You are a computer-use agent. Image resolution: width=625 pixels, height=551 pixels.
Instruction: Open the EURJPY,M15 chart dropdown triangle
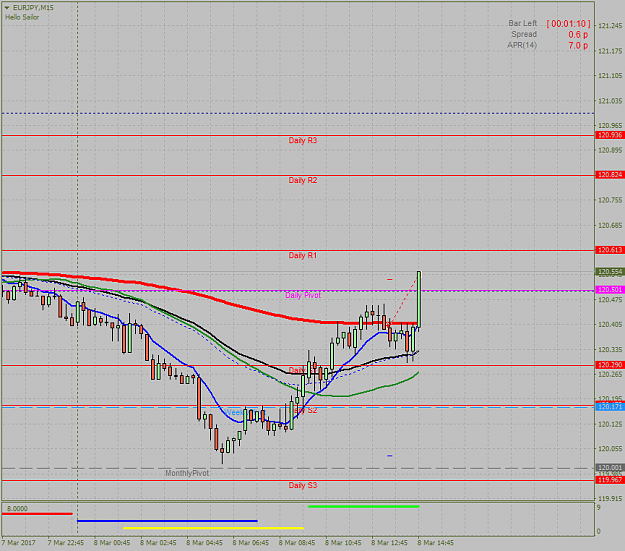[6, 8]
